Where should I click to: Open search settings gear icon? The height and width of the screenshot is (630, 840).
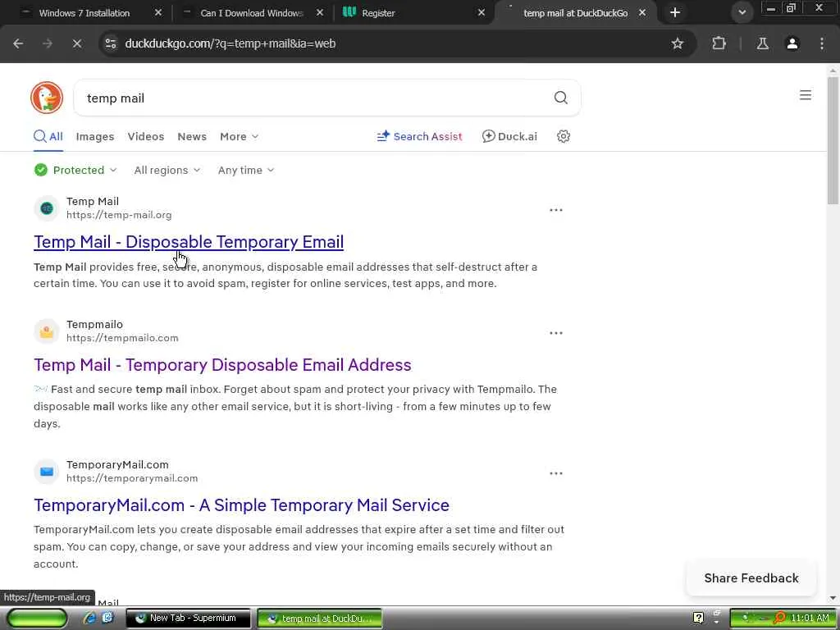pyautogui.click(x=563, y=136)
